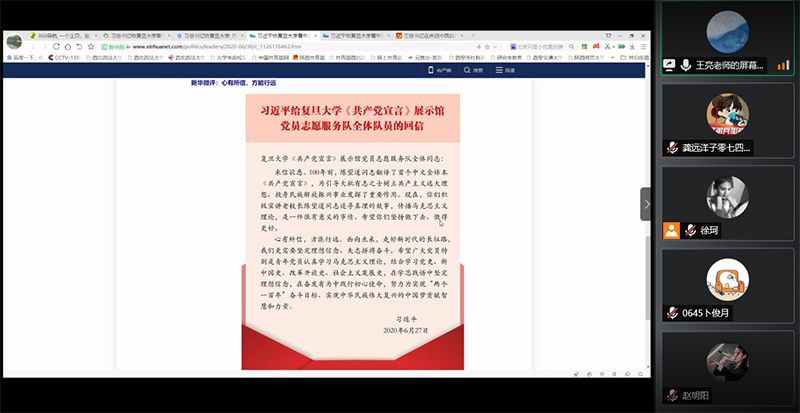Toggle muted microphone for 0645卜俊月
The width and height of the screenshot is (800, 413).
[x=672, y=312]
